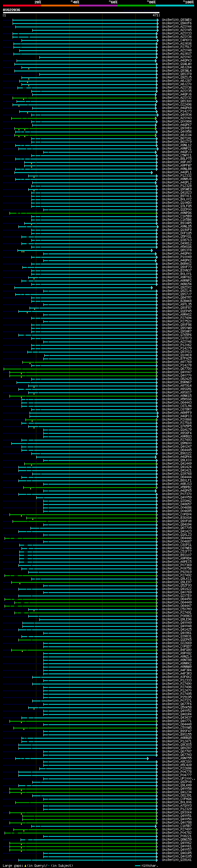This screenshot has height=868, width=197.
Task: Select label UniRef100_Q93YG3
Action: coord(177,352)
